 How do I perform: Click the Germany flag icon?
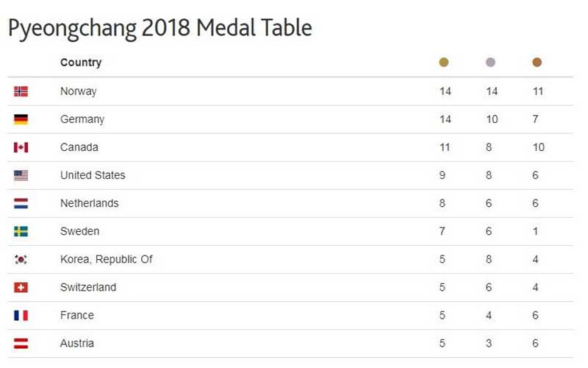coord(21,119)
